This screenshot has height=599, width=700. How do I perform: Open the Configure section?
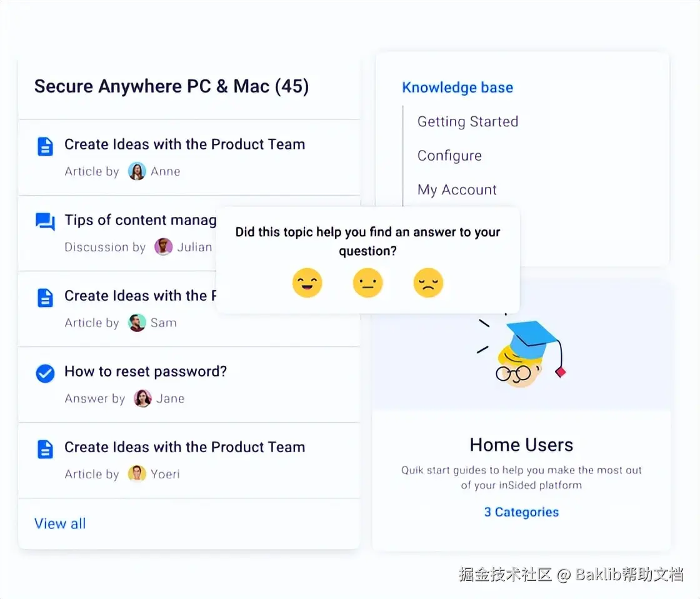(449, 156)
